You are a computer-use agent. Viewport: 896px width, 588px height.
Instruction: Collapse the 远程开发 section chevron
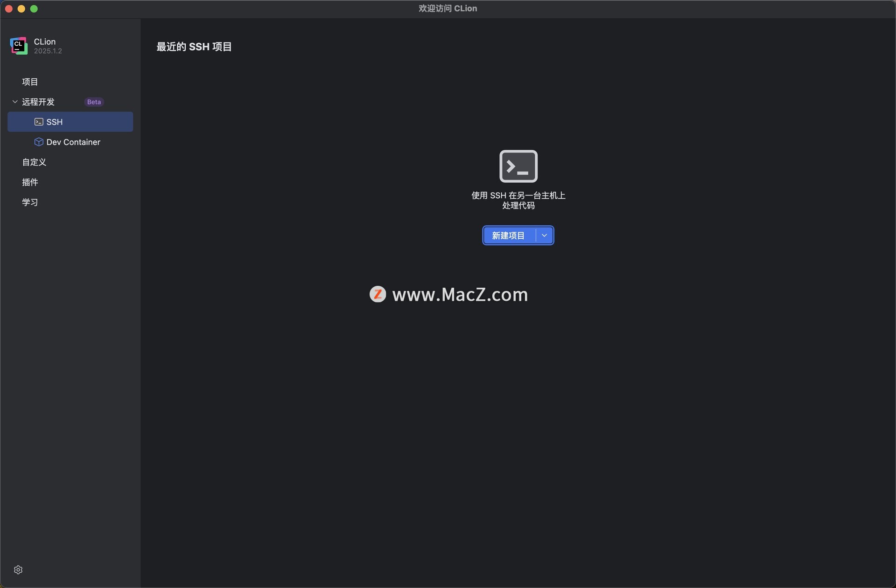[x=15, y=102]
